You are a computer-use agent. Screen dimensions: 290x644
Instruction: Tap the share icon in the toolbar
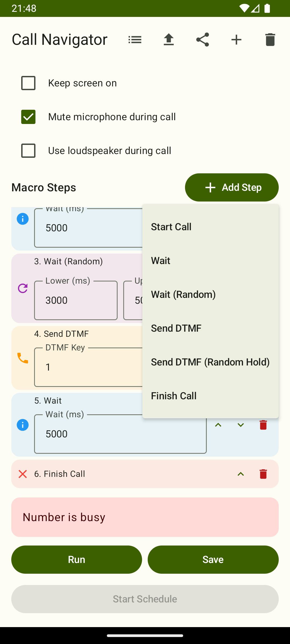click(202, 39)
